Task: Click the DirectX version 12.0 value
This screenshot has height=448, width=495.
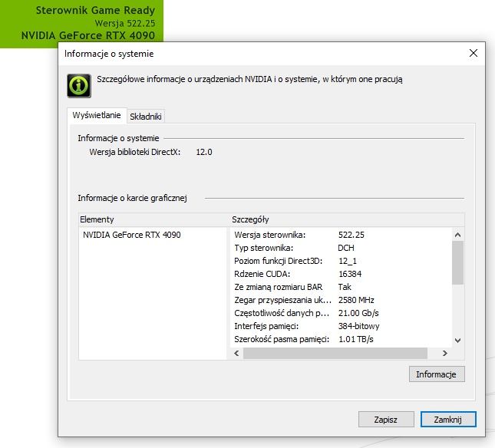Action: pos(204,152)
